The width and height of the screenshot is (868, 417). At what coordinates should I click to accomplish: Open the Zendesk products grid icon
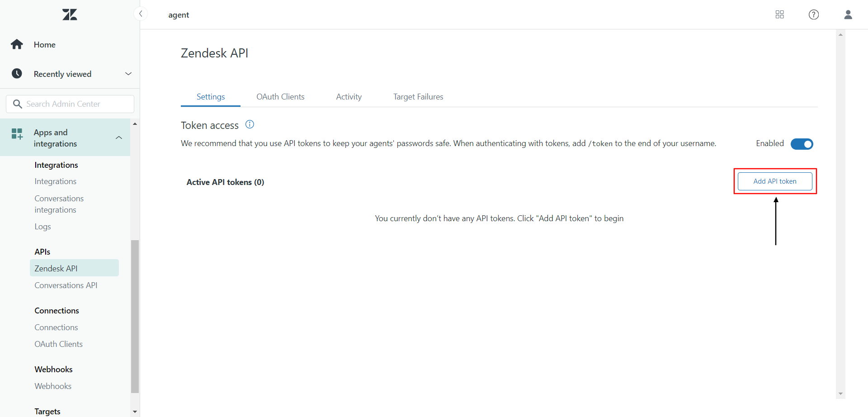[779, 14]
